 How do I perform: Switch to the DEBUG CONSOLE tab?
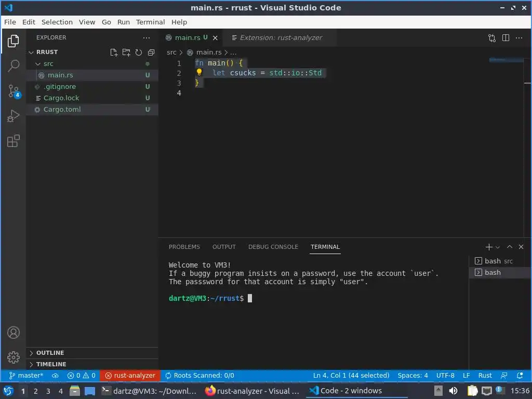[x=273, y=247]
